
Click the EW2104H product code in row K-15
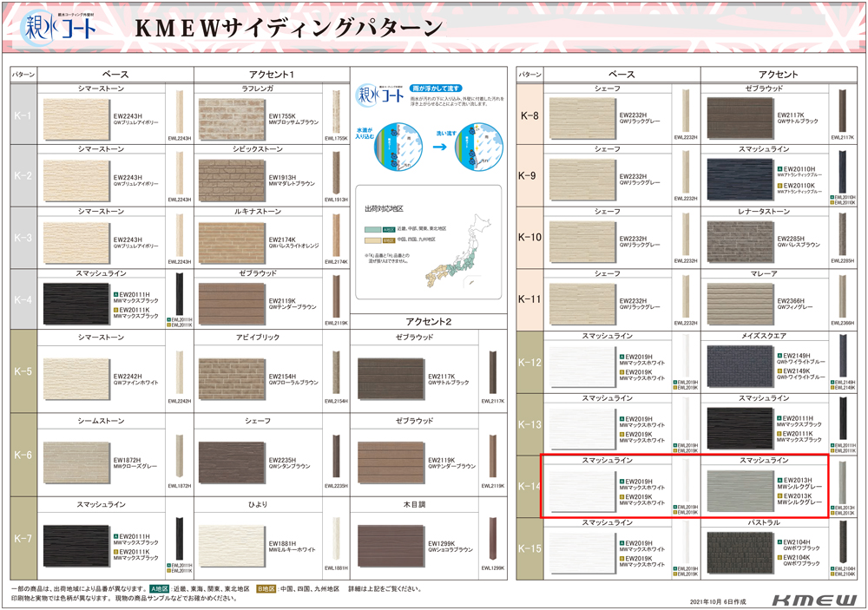(797, 542)
